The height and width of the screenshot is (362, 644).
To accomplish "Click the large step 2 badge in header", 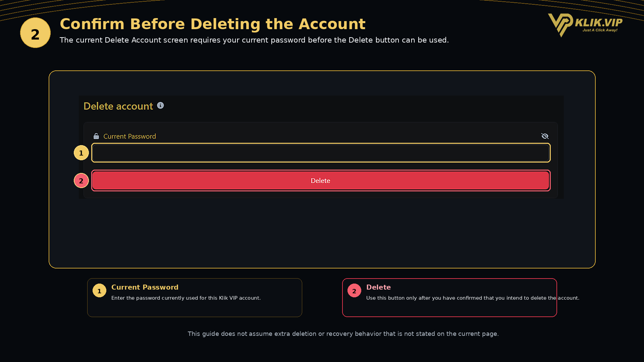I will (x=35, y=33).
